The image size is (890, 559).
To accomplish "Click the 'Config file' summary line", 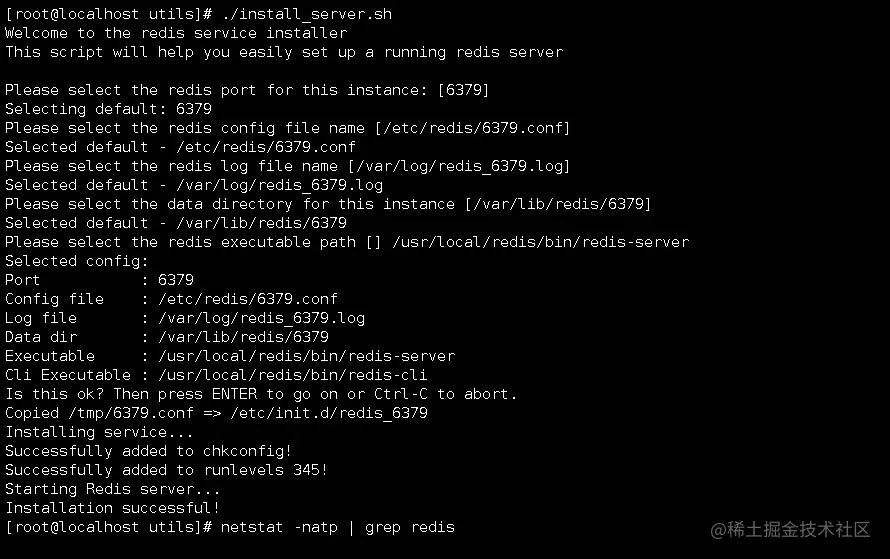I will 171,299.
